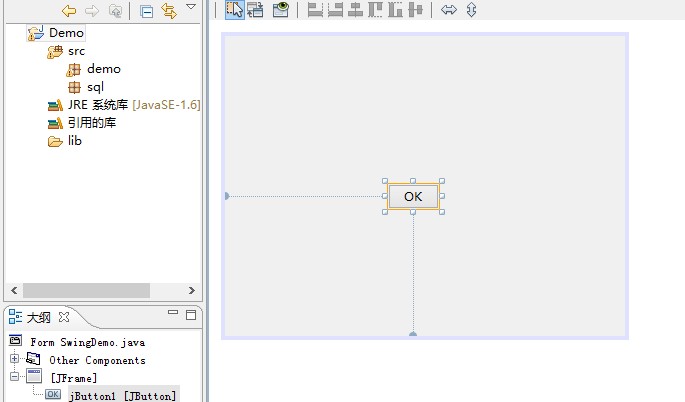Open the package explorer view menu arrow
Image resolution: width=685 pixels, height=402 pixels.
pos(191,8)
